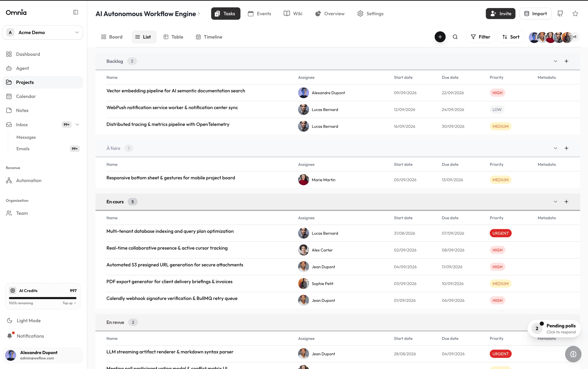Open the Overview tab
This screenshot has width=588, height=369.
[330, 14]
